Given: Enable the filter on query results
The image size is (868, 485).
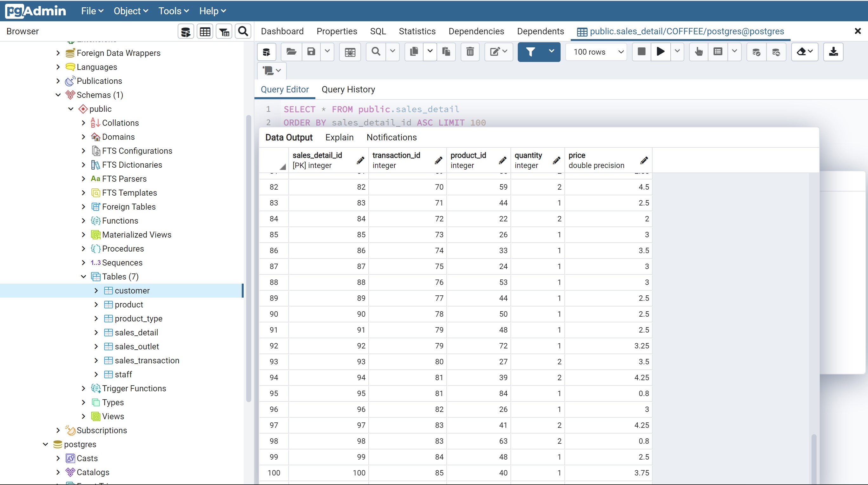Looking at the screenshot, I should tap(530, 52).
